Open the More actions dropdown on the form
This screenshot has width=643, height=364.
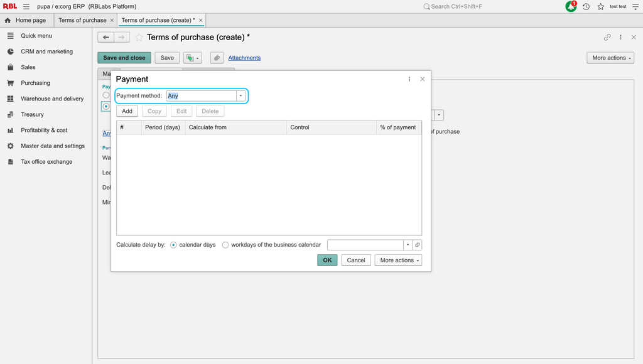[x=610, y=58]
